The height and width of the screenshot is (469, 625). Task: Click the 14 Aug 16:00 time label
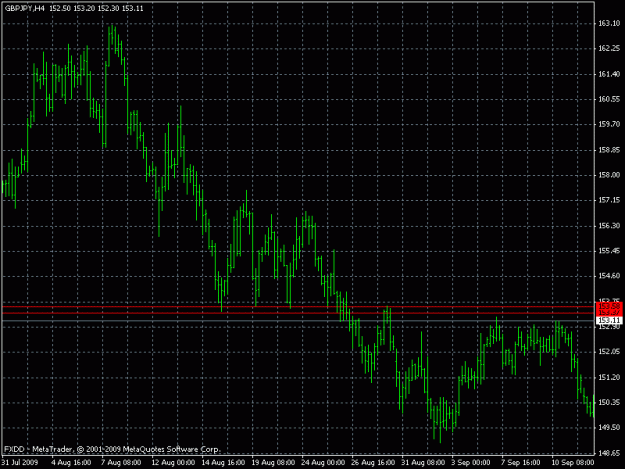click(223, 463)
